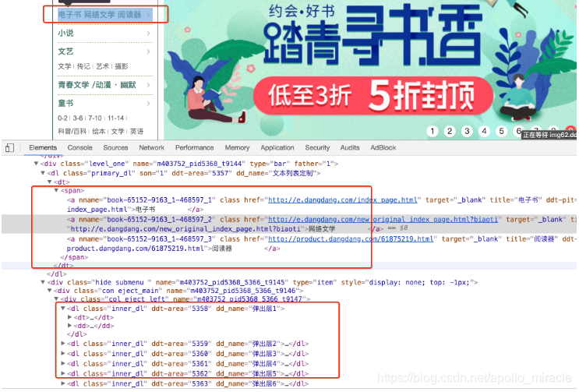Expand the collapsed dd node under 弹出层1
Image resolution: width=579 pixels, height=392 pixels.
(x=69, y=326)
